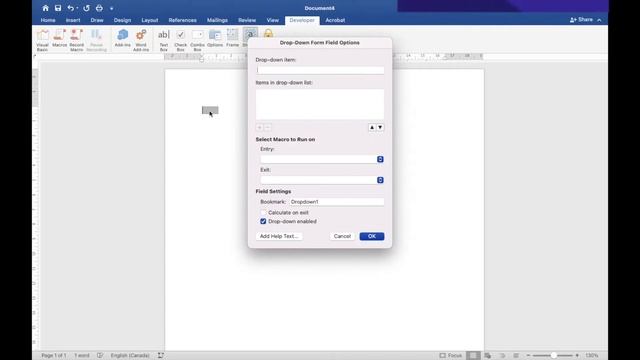Click the accessibility icon in the status bar
Image resolution: width=640 pixels, height=360 pixels.
(161, 356)
